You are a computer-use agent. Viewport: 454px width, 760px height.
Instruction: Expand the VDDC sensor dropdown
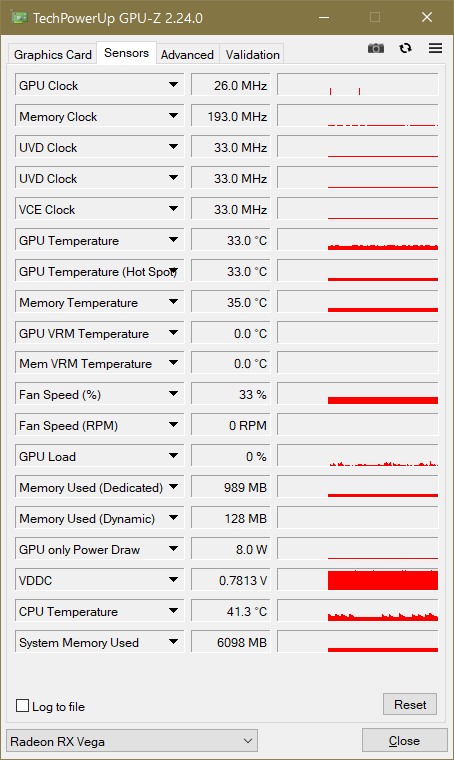click(x=173, y=580)
